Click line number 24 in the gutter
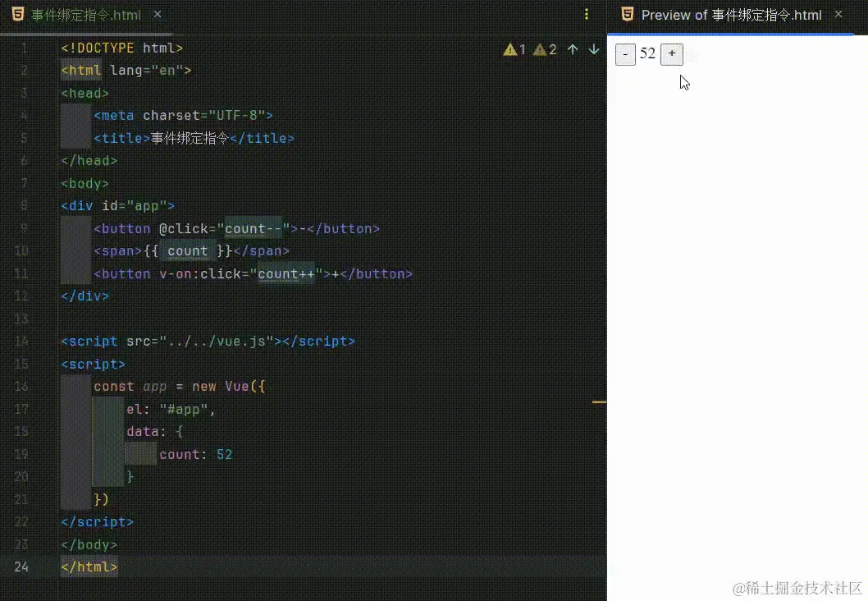 coord(21,567)
